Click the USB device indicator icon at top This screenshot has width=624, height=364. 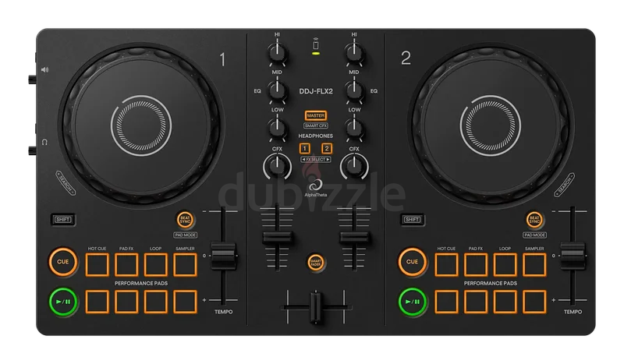316,44
